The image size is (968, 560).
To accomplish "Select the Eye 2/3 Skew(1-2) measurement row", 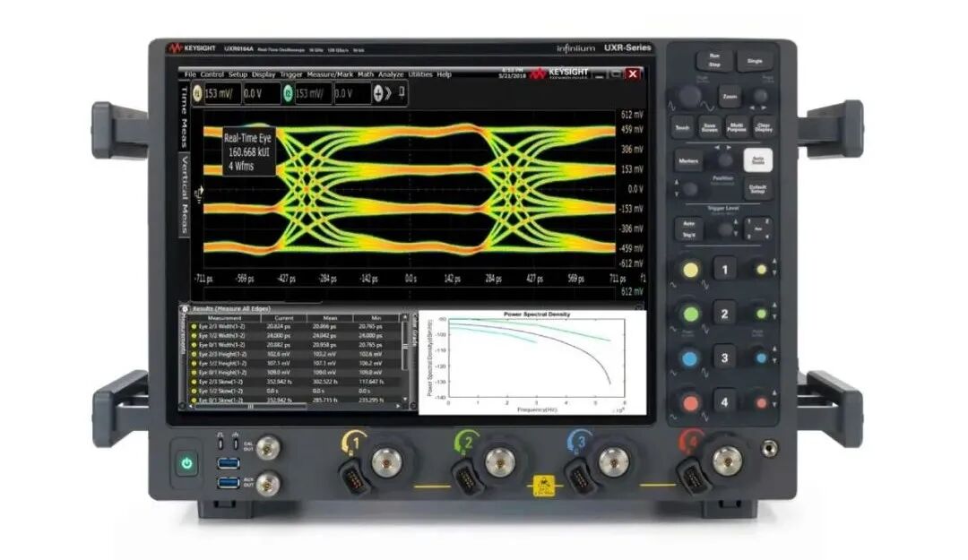I will click(x=297, y=383).
